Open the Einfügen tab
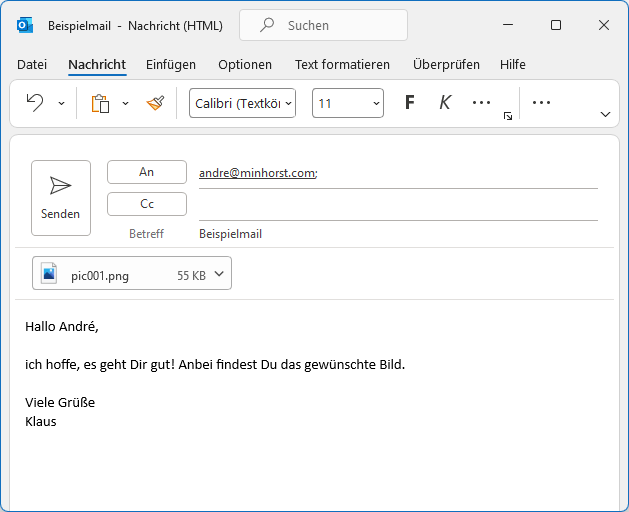This screenshot has height=512, width=629. (x=171, y=65)
